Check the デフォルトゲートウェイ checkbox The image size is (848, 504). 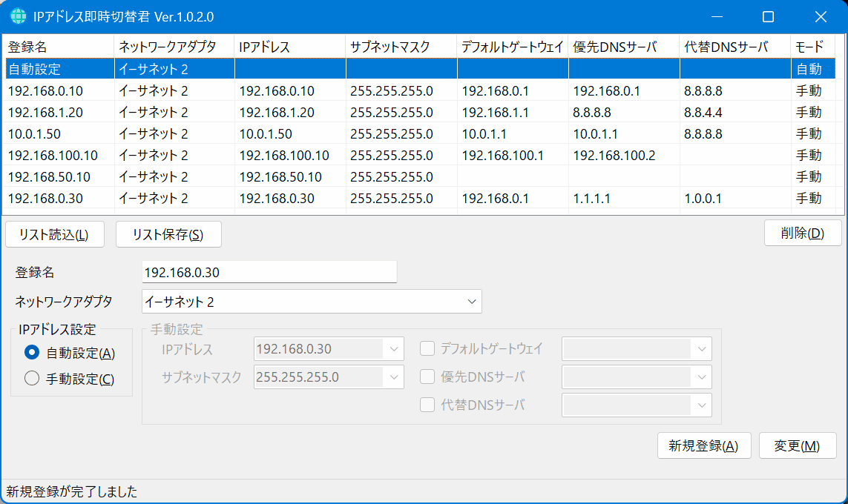[x=427, y=348]
